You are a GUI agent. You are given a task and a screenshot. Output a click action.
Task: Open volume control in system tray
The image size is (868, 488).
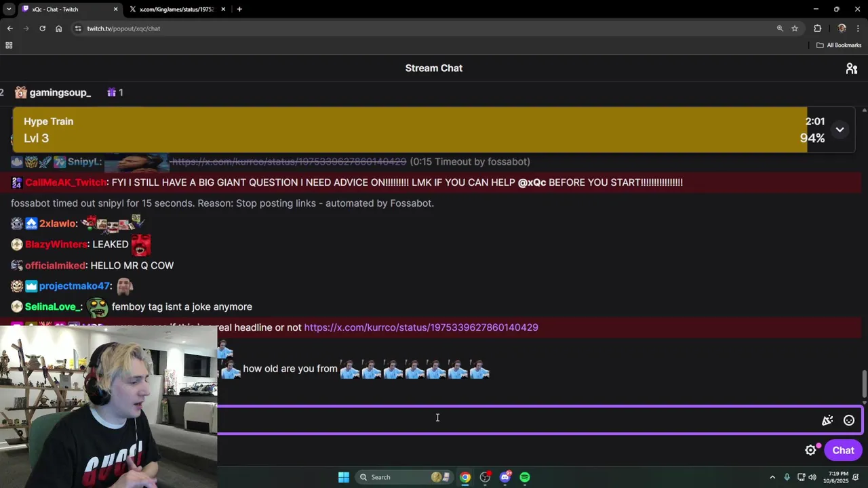click(x=812, y=477)
